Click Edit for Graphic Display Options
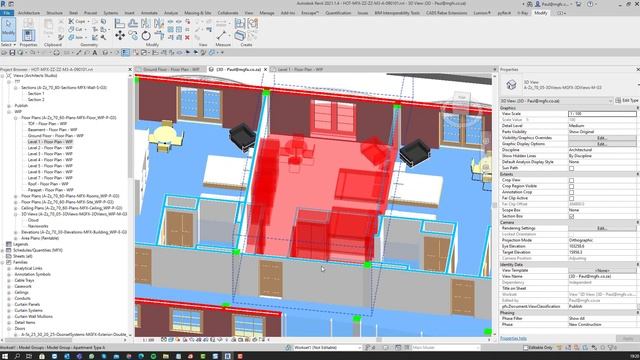 602,144
